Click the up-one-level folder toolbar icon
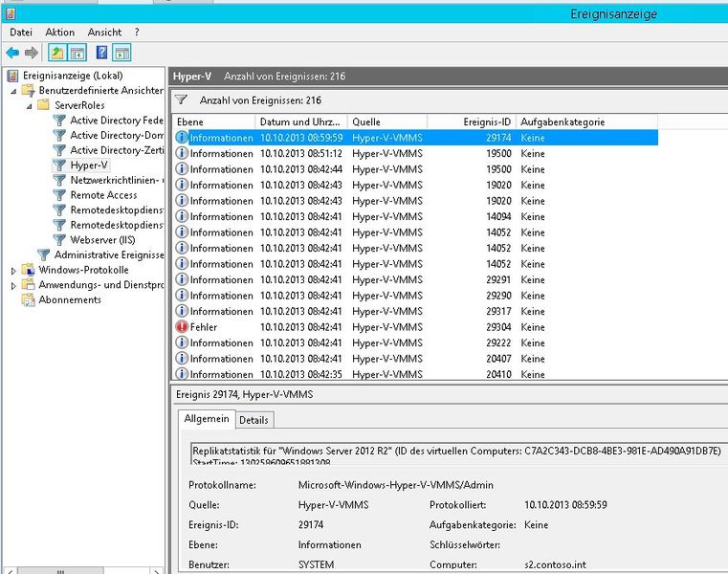The image size is (728, 574). coord(56,53)
